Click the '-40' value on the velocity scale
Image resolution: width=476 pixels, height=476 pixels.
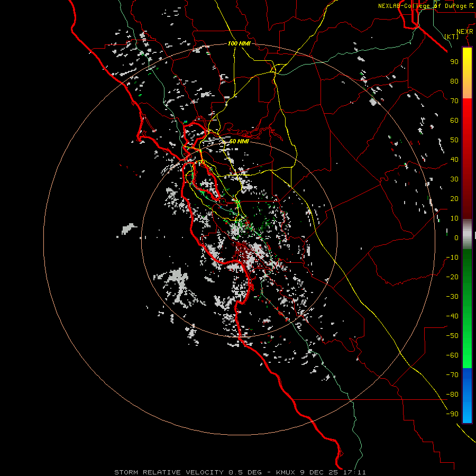(452, 316)
